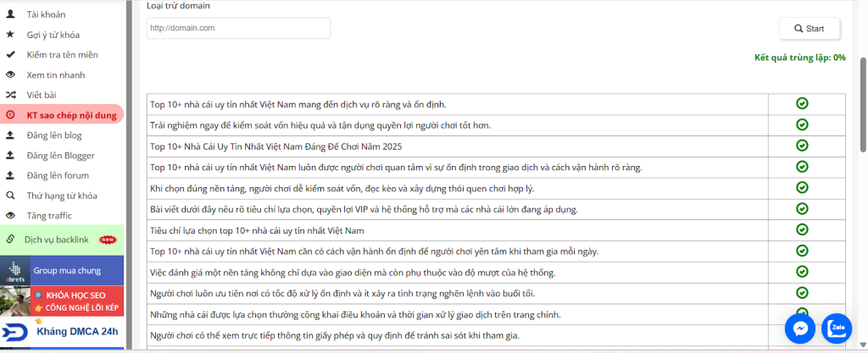The image size is (868, 353).
Task: Click the star icon for Gợi ý từ khóa
Action: [10, 35]
